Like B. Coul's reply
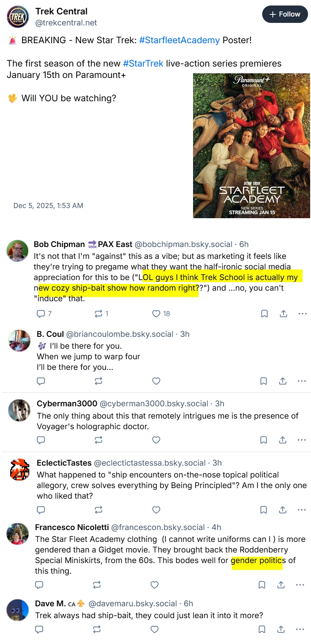The width and height of the screenshot is (311, 644). click(x=156, y=381)
